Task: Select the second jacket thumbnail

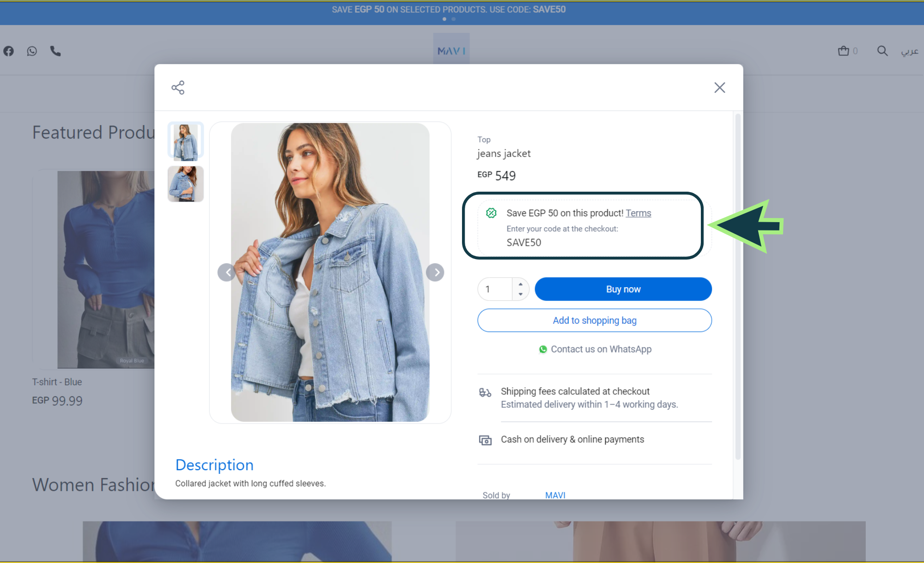Action: coord(185,184)
